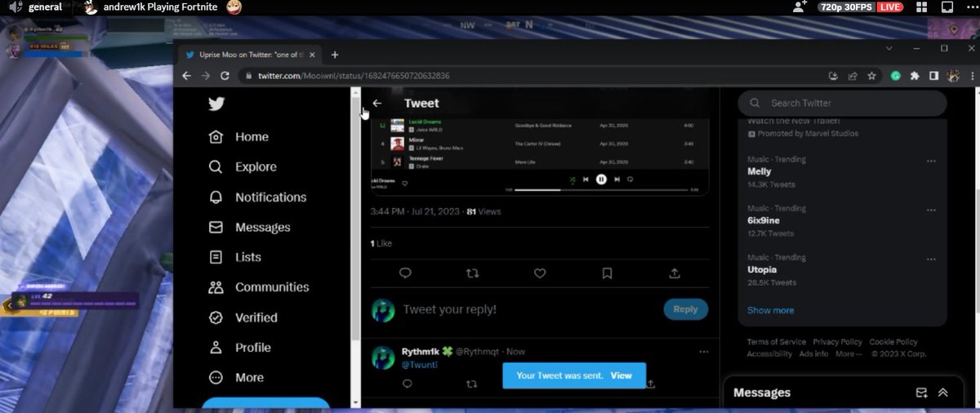
Task: Click the twitter.com address bar URL
Action: 354,76
